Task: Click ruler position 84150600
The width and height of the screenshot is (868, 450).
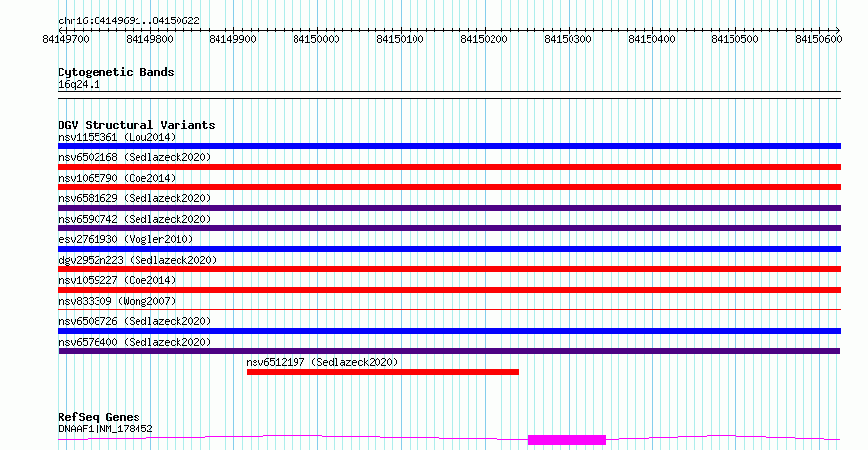Action: coord(818,39)
